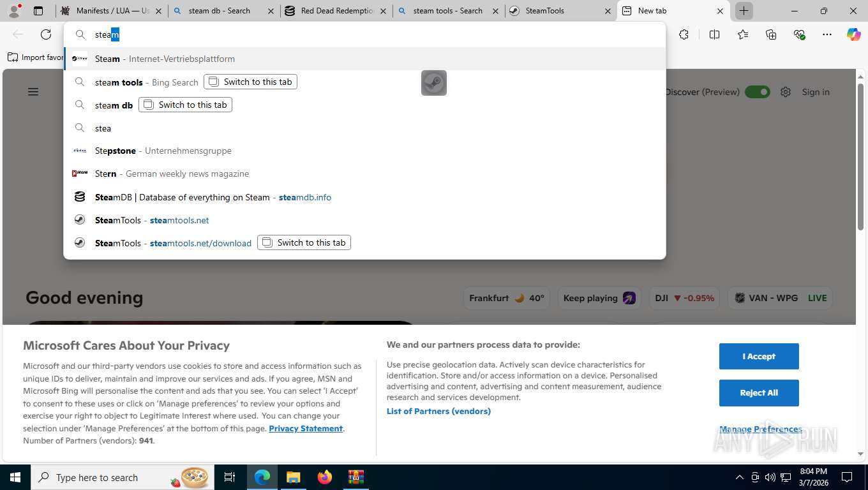The height and width of the screenshot is (490, 868).
Task: Switch to tab for steamtools.net/download
Action: (x=304, y=242)
